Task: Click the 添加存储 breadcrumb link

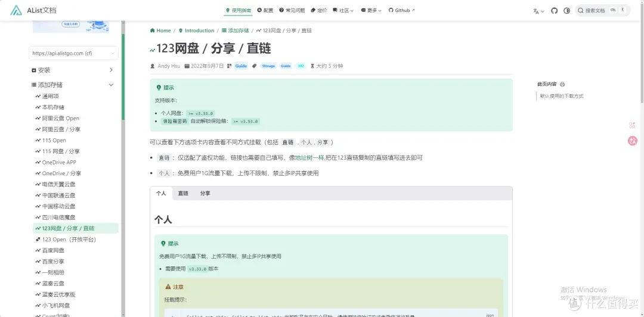Action: coord(236,30)
